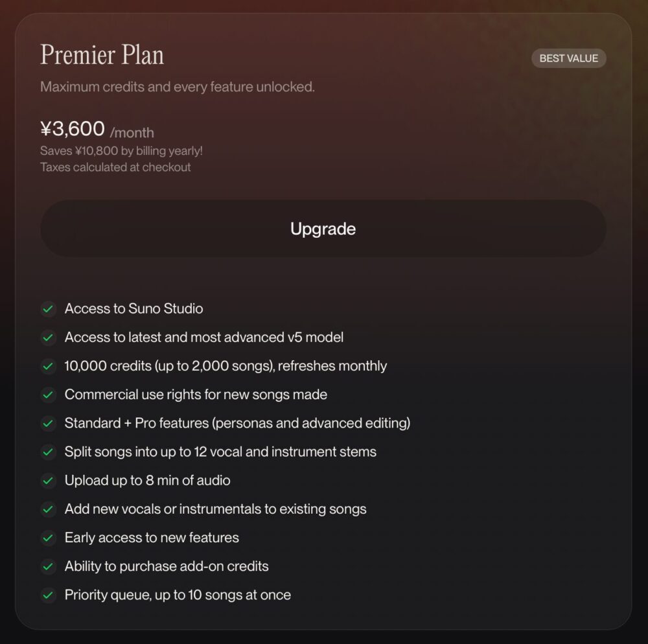Image resolution: width=648 pixels, height=644 pixels.
Task: Click checkmark beside Early access to new features
Action: pyautogui.click(x=48, y=538)
